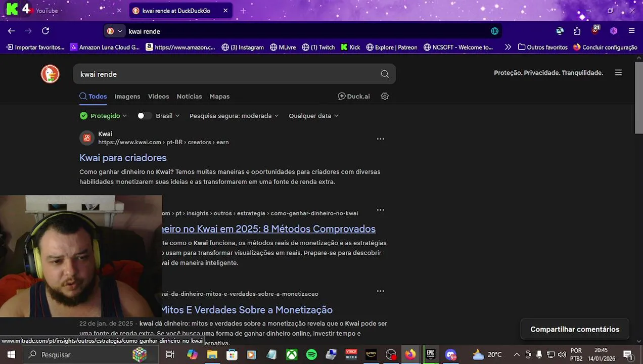The width and height of the screenshot is (643, 364).
Task: Open the 20°C weather widget
Action: point(487,355)
